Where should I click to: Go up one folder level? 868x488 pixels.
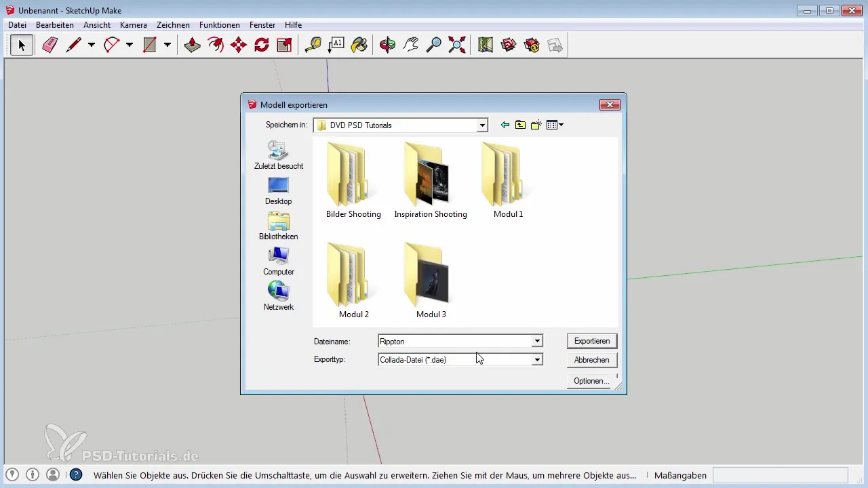tap(520, 125)
